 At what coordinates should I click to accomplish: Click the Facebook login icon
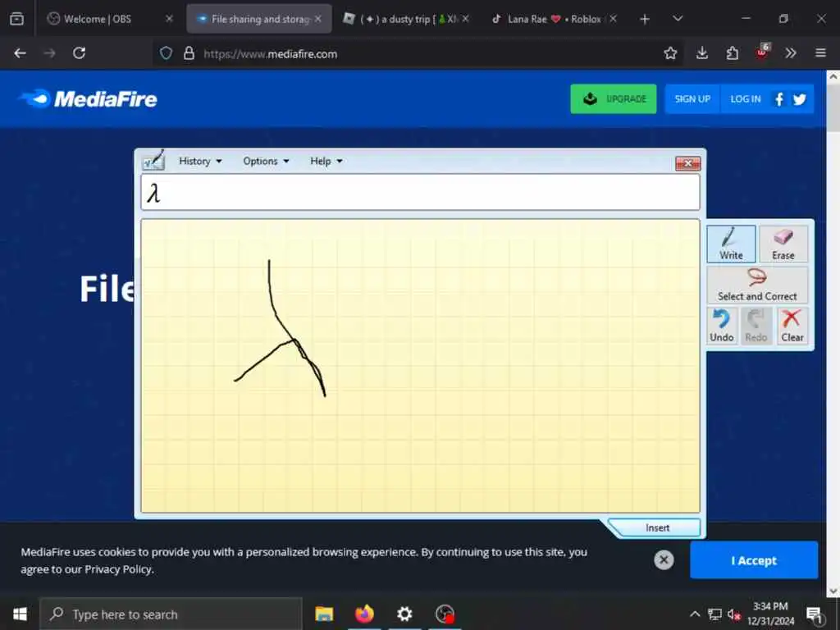pyautogui.click(x=779, y=99)
